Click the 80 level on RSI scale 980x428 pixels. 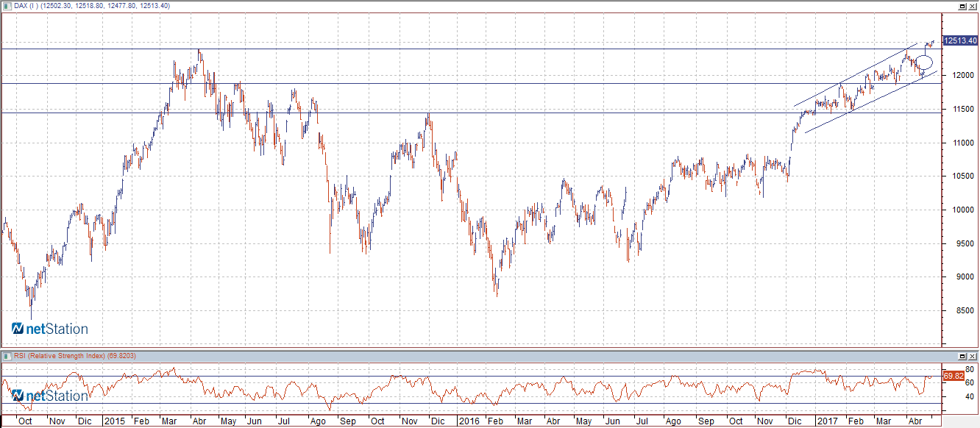point(970,369)
